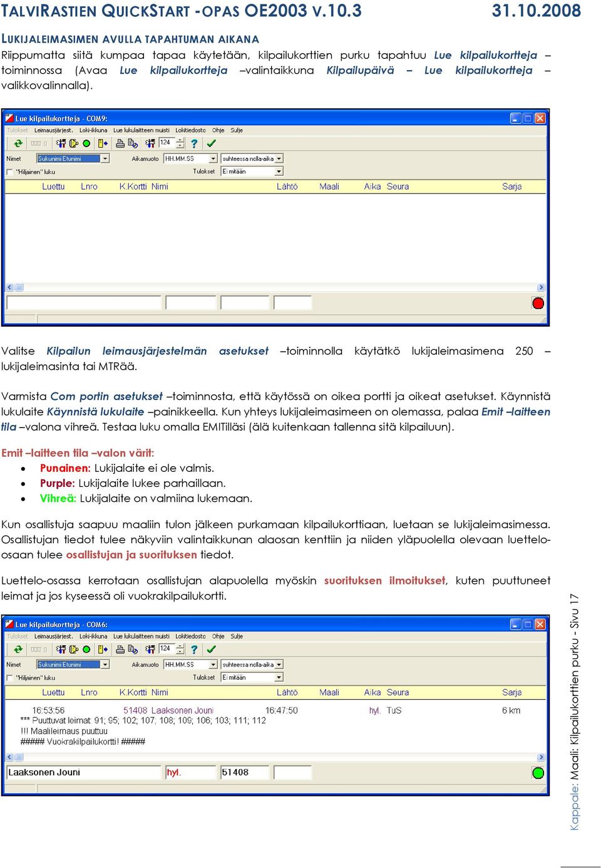Open the Leimausjärjest. menu in COM9 window
The image size is (601, 868).
tap(53, 130)
